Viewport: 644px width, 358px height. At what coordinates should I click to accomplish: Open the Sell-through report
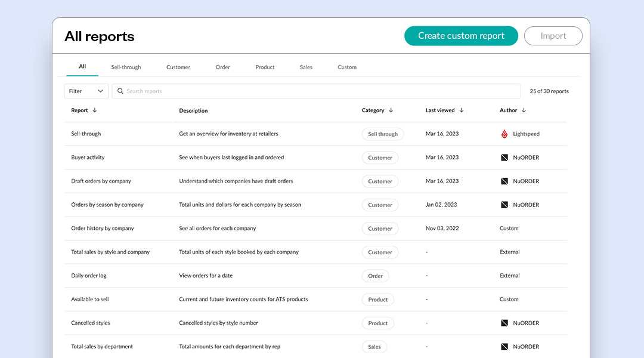pyautogui.click(x=86, y=134)
